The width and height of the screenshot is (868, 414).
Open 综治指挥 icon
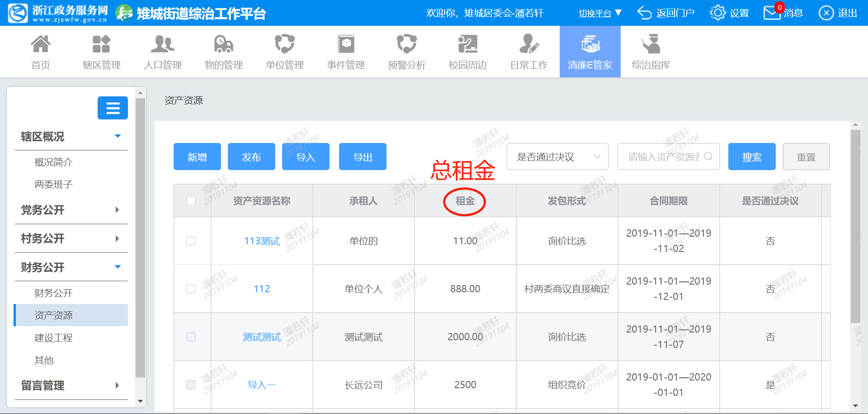(x=651, y=44)
